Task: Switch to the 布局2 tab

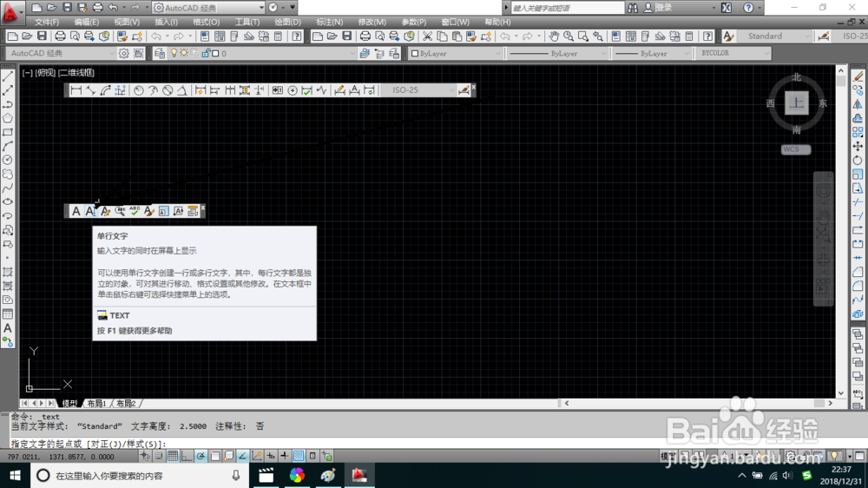Action: tap(126, 404)
